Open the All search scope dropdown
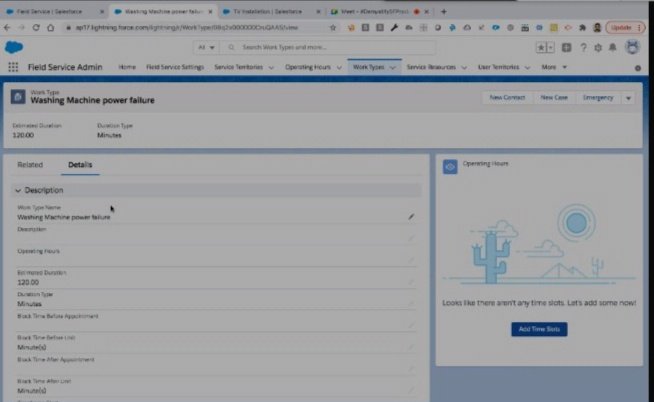This screenshot has height=402, width=654. click(x=206, y=48)
